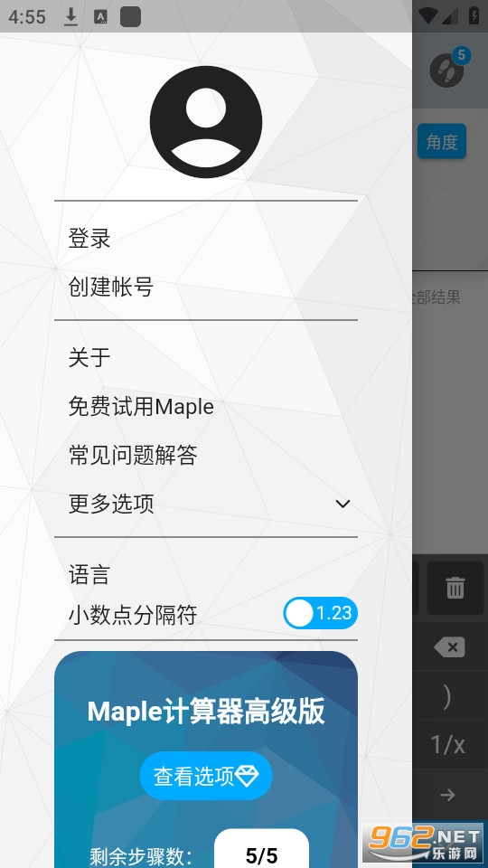Open the footsteps steps-remaining icon
The width and height of the screenshot is (488, 868).
(x=447, y=70)
